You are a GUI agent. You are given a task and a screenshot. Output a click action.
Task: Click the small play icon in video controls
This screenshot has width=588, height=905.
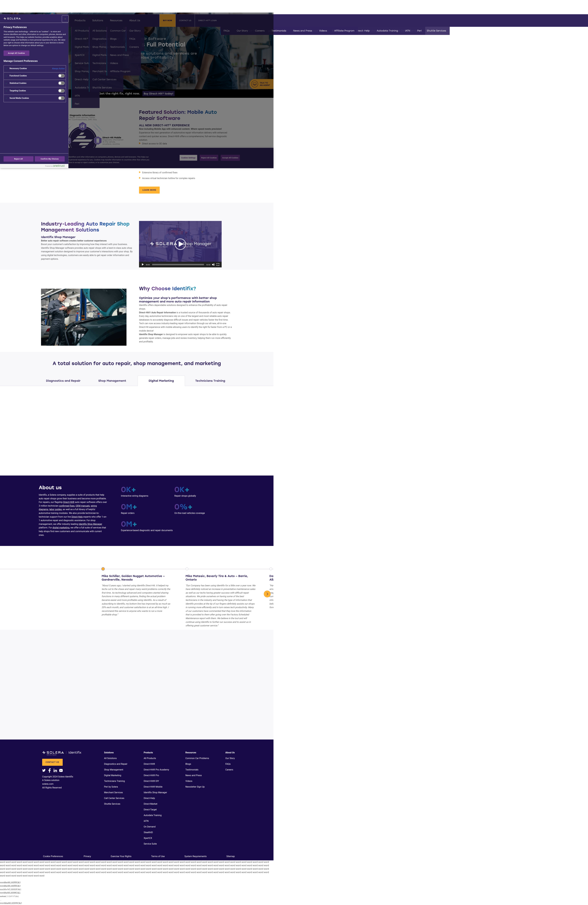pyautogui.click(x=143, y=265)
